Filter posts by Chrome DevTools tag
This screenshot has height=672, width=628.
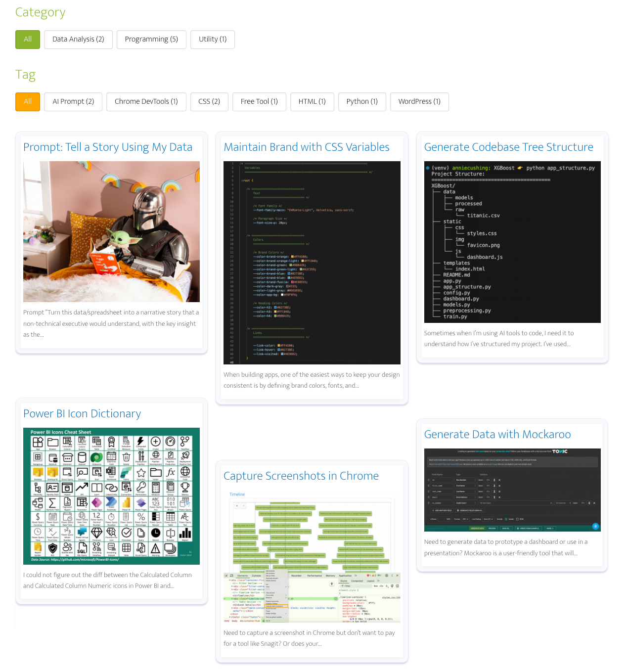(146, 102)
